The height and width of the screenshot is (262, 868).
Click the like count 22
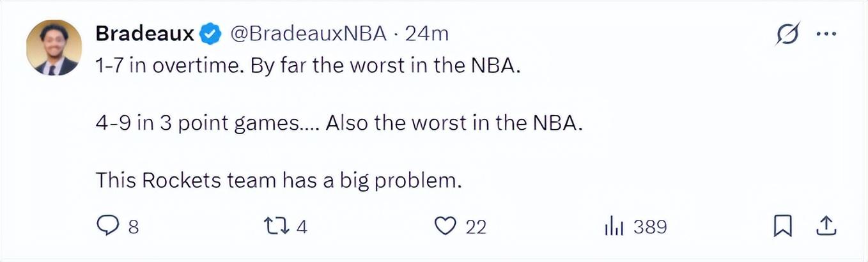click(x=476, y=227)
